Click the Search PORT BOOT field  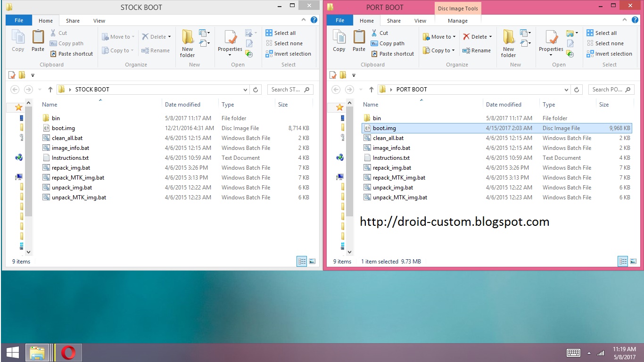(611, 90)
